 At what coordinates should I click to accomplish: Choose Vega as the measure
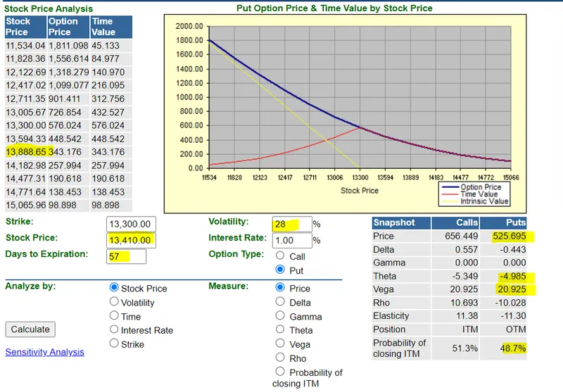(x=281, y=344)
